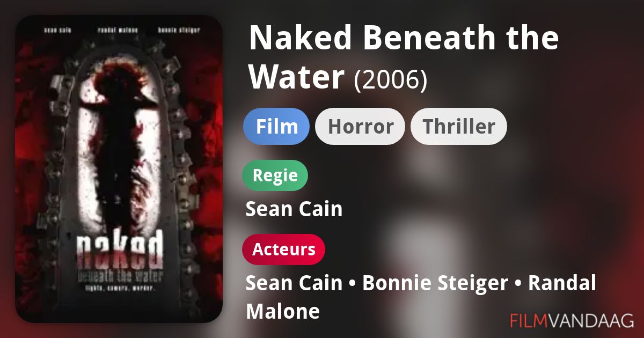644x338 pixels.
Task: Open the FILMVANDAAG logo
Action: [572, 320]
